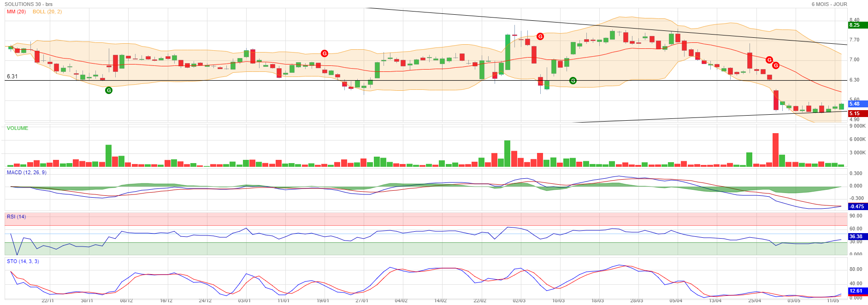Click the lower red G marker of late-April pair
868x305 pixels.
pos(776,65)
